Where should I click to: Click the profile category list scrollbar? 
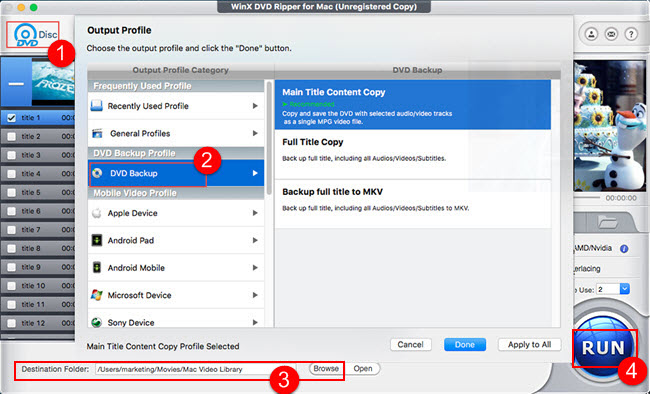pos(269,138)
